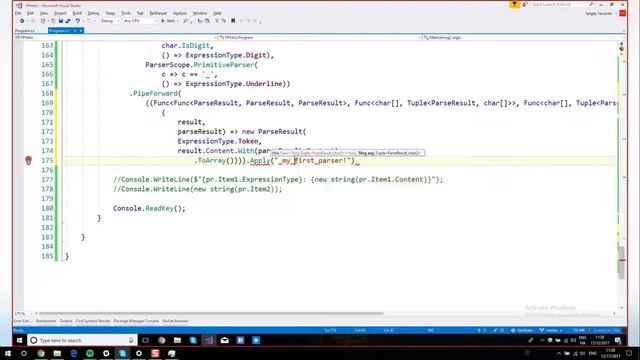
Task: Open the NuGet browser tab
Action: [175, 321]
